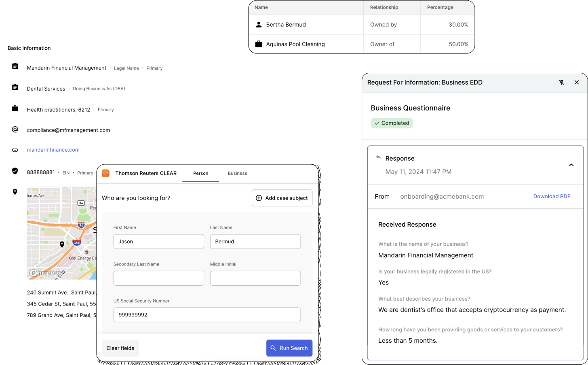Click the empty Middle Initial field

(255, 278)
